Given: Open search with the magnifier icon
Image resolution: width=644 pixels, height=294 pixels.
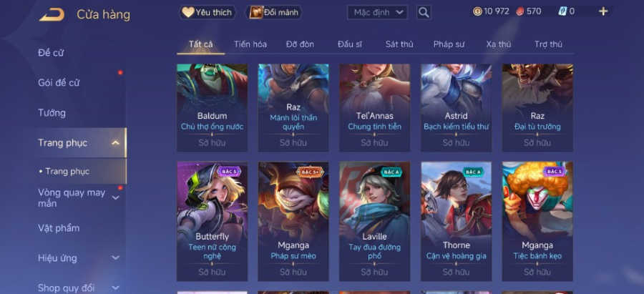Looking at the screenshot, I should 424,12.
